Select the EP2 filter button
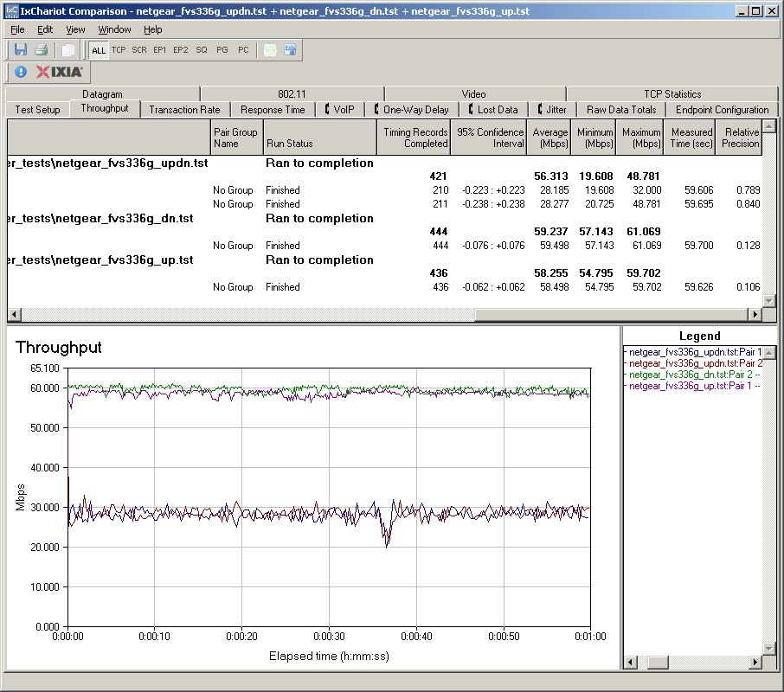The width and height of the screenshot is (784, 692). tap(181, 50)
